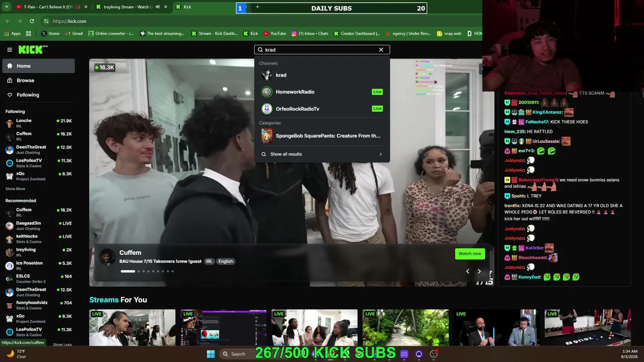The width and height of the screenshot is (644, 362).
Task: Open the snap web bookmark
Action: (x=449, y=34)
